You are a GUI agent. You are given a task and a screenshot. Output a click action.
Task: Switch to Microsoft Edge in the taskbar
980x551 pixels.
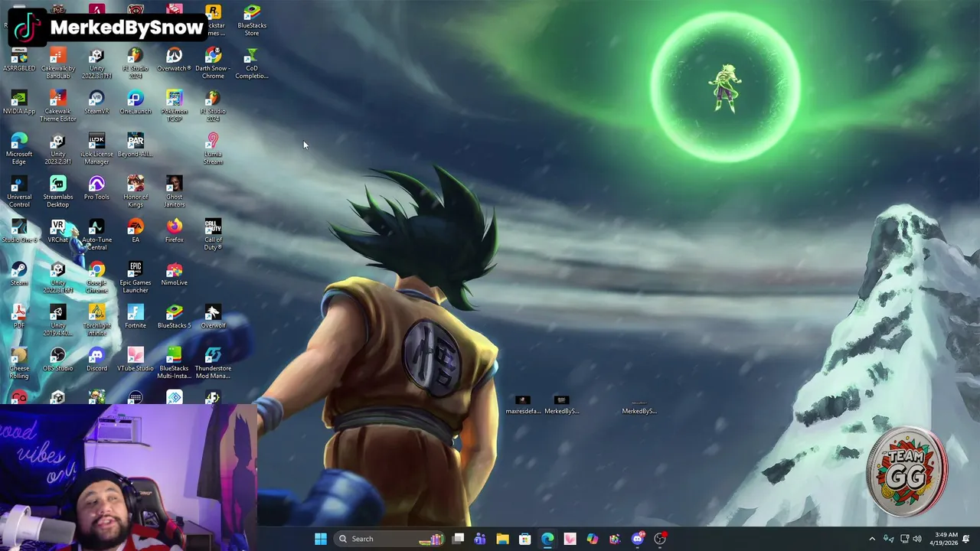tap(547, 539)
